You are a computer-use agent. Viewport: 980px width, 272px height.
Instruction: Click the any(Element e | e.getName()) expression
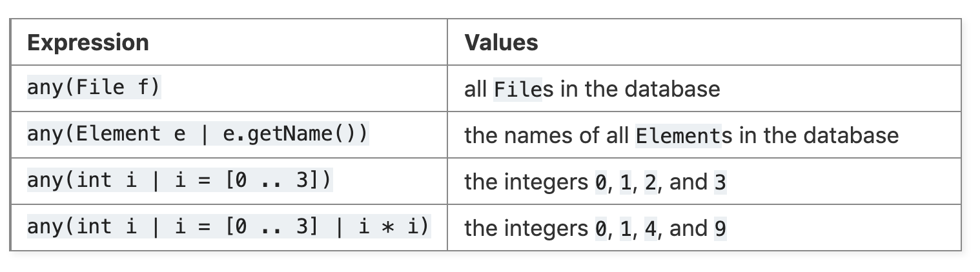(x=198, y=134)
